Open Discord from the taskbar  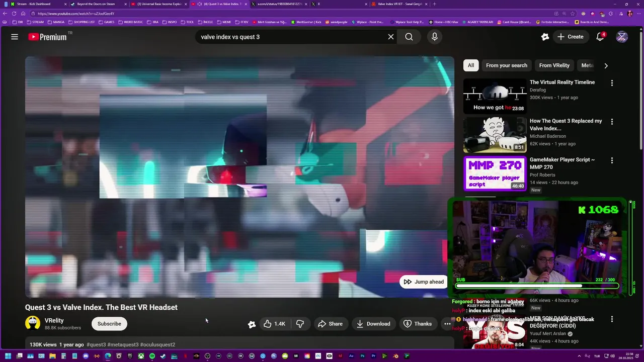coord(86,356)
